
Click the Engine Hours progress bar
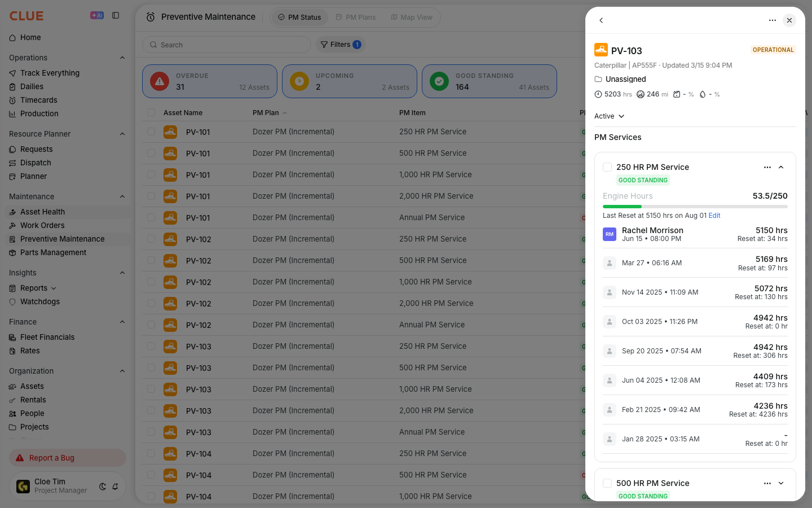coord(695,207)
